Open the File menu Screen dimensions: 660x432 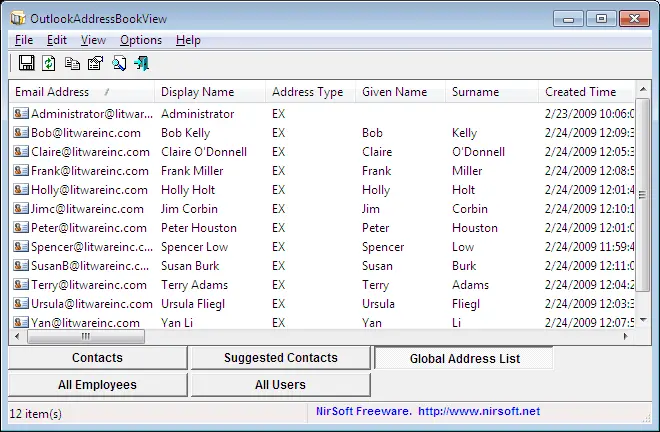pos(24,40)
